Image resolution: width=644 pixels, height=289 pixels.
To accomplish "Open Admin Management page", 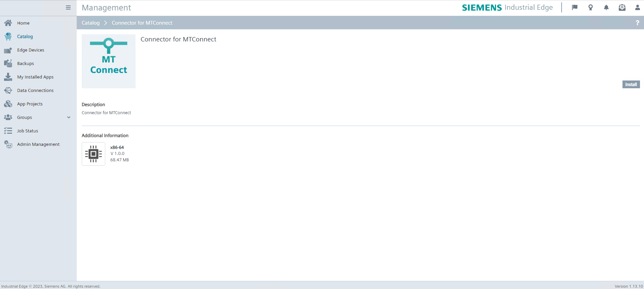I will pyautogui.click(x=38, y=144).
